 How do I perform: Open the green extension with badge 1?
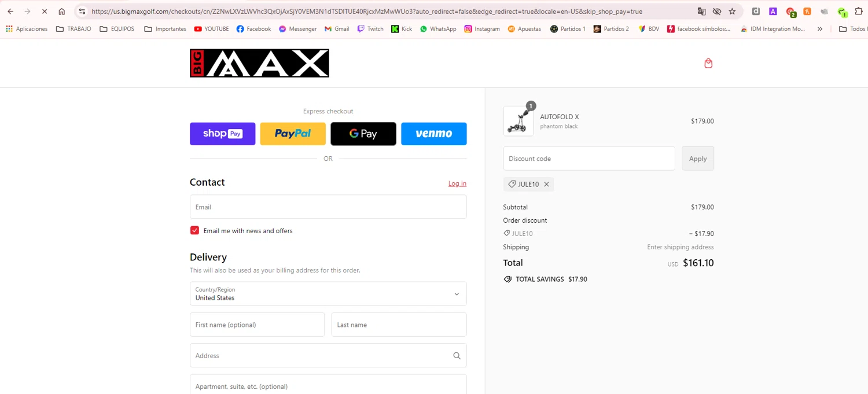(x=842, y=12)
